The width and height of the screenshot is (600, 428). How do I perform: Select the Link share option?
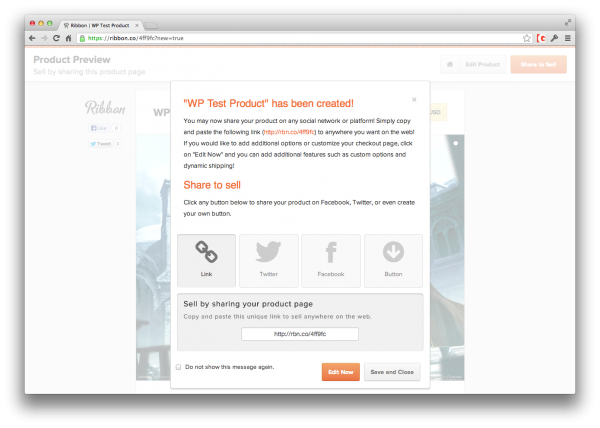point(206,260)
